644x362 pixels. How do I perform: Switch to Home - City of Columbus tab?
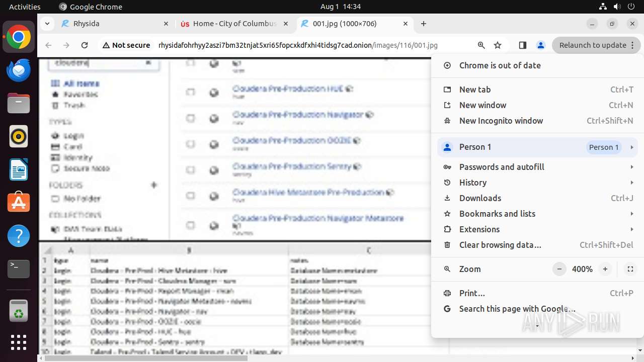pos(234,24)
